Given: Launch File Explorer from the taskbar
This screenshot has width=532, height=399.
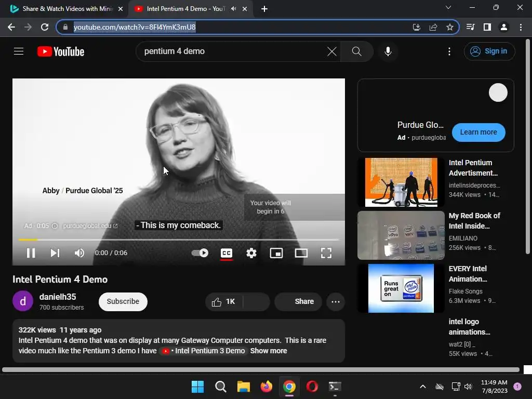Looking at the screenshot, I should pyautogui.click(x=244, y=387).
